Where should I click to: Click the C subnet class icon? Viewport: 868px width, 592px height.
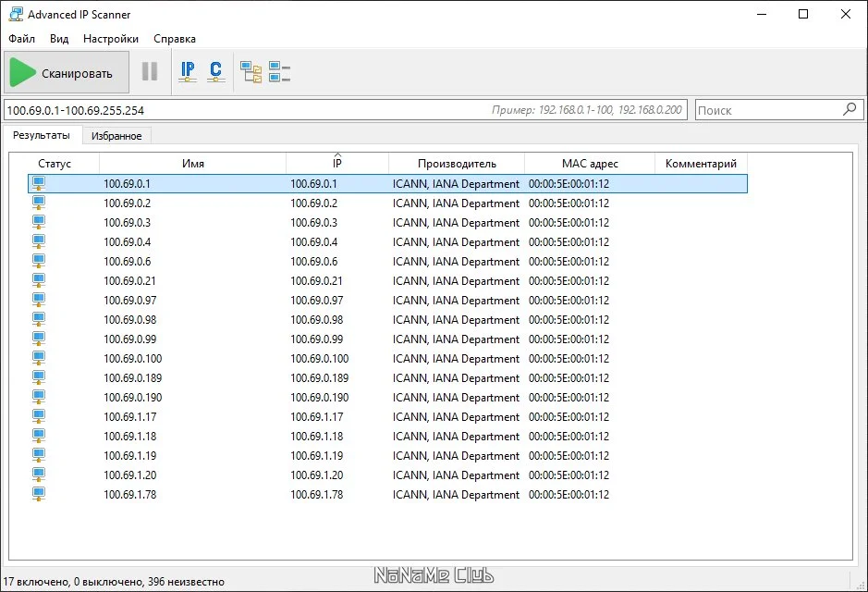215,71
